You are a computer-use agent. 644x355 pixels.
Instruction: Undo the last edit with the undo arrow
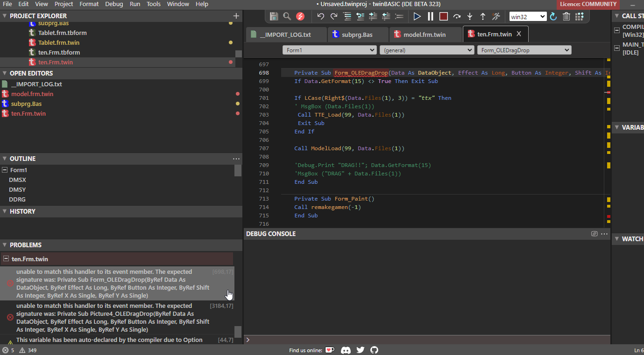click(321, 16)
